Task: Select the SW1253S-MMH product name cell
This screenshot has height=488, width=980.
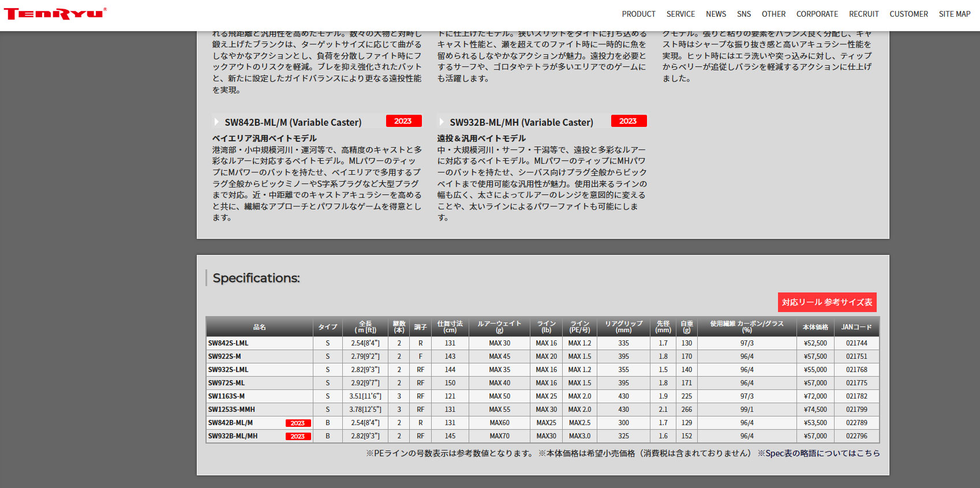Action: click(260, 409)
